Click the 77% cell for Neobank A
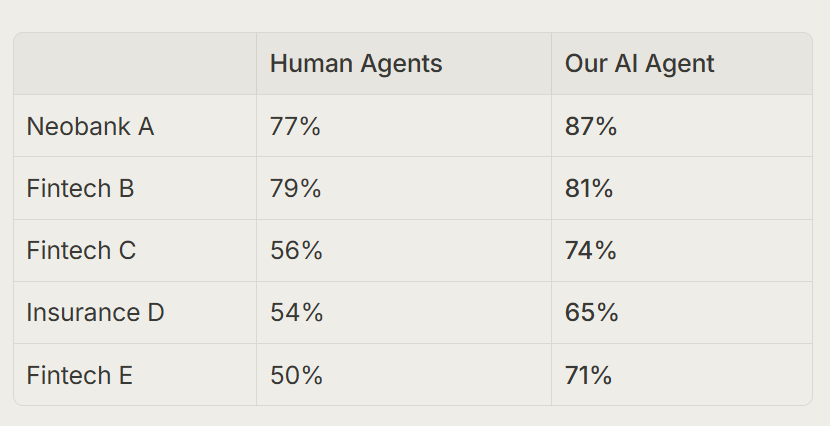Screen dimensions: 830x426 click(404, 126)
